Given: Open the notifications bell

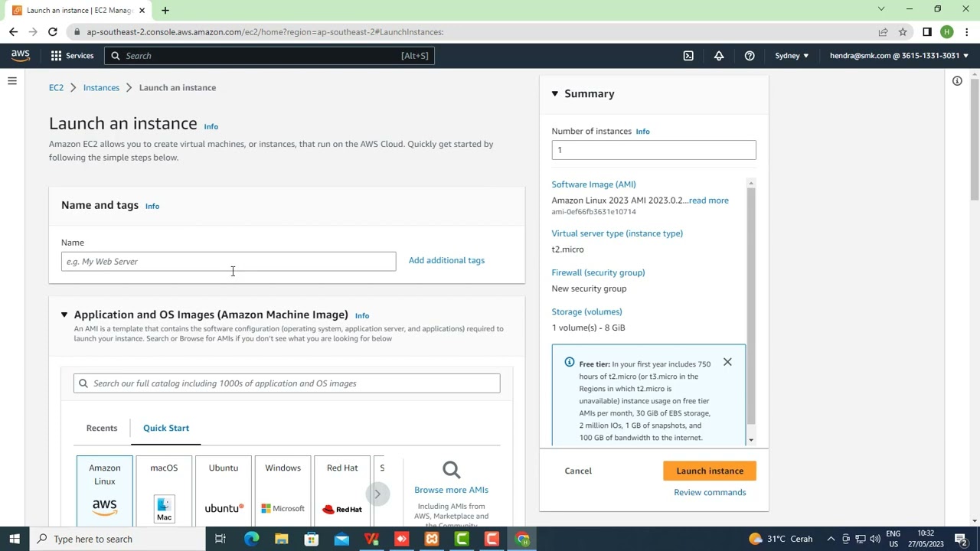Looking at the screenshot, I should 719,55.
